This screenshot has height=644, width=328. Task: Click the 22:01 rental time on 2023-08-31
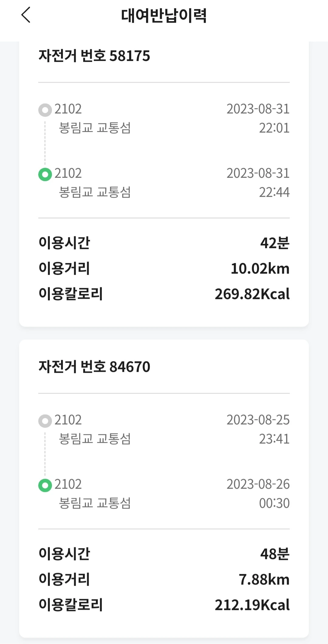(x=274, y=128)
